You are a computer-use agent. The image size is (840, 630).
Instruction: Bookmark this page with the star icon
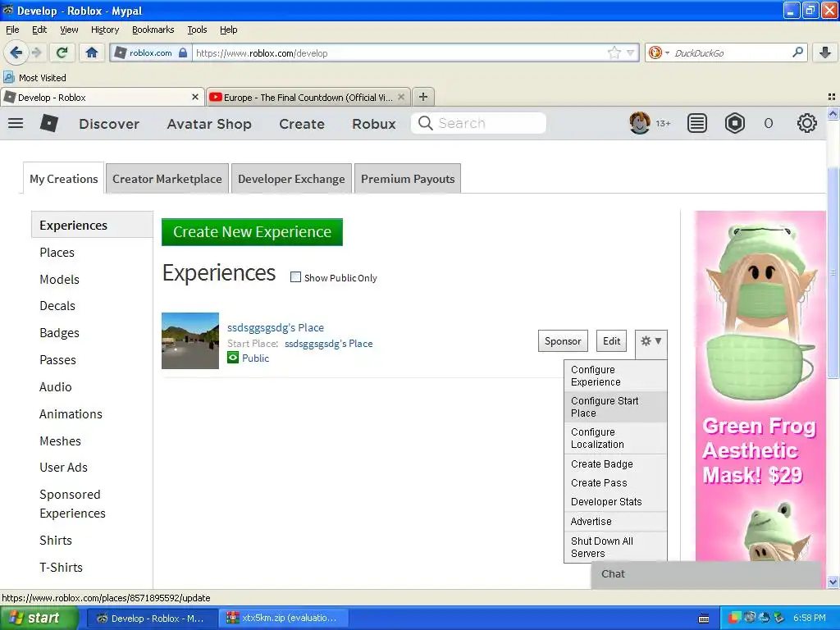pyautogui.click(x=614, y=52)
